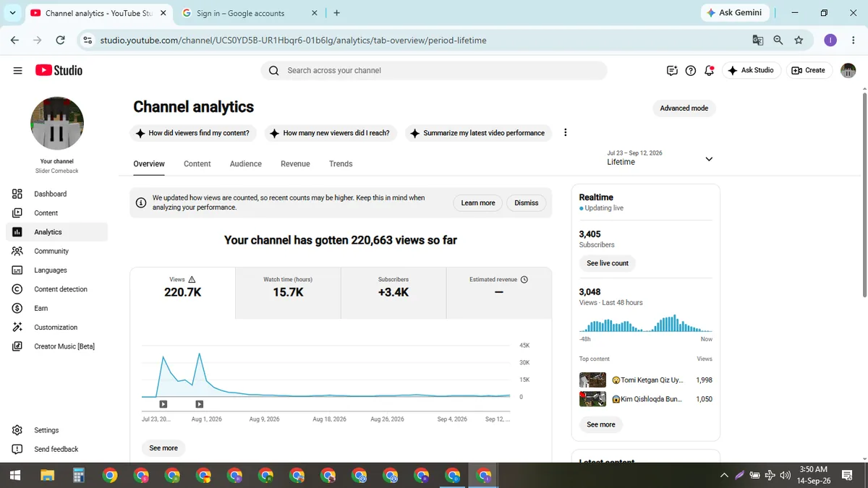868x488 pixels.
Task: Click 'Summarize my latest video performance' chip
Action: coord(477,133)
